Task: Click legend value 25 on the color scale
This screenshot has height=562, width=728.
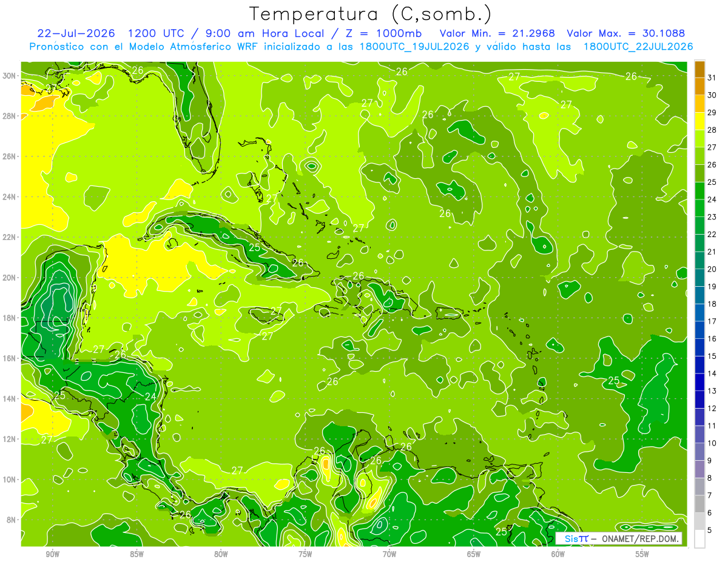Action: tap(712, 182)
